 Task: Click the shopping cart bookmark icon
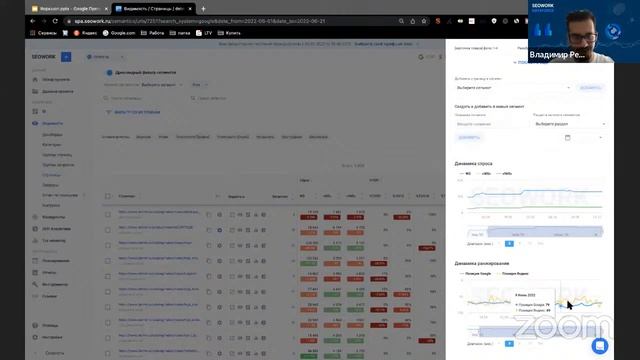(x=65, y=33)
